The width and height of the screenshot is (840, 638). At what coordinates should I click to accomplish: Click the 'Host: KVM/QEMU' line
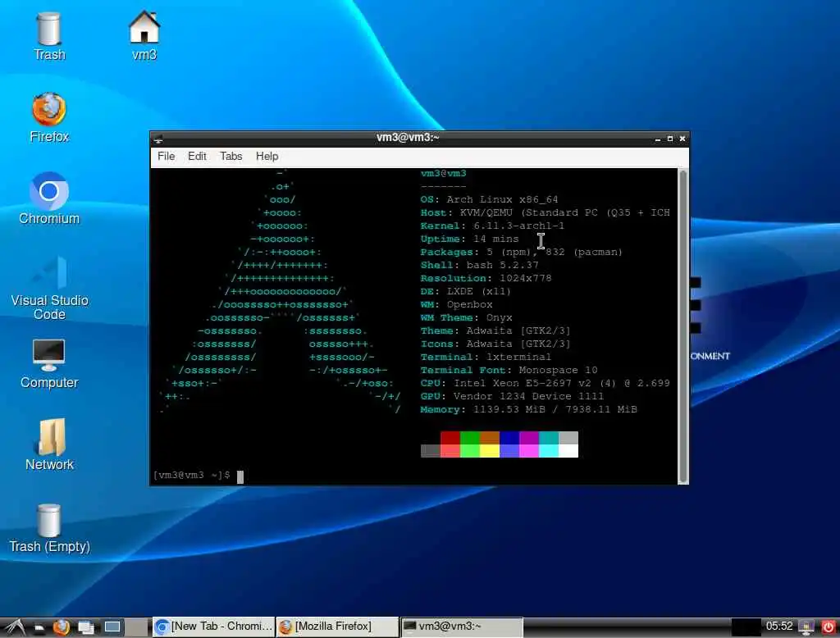point(546,212)
